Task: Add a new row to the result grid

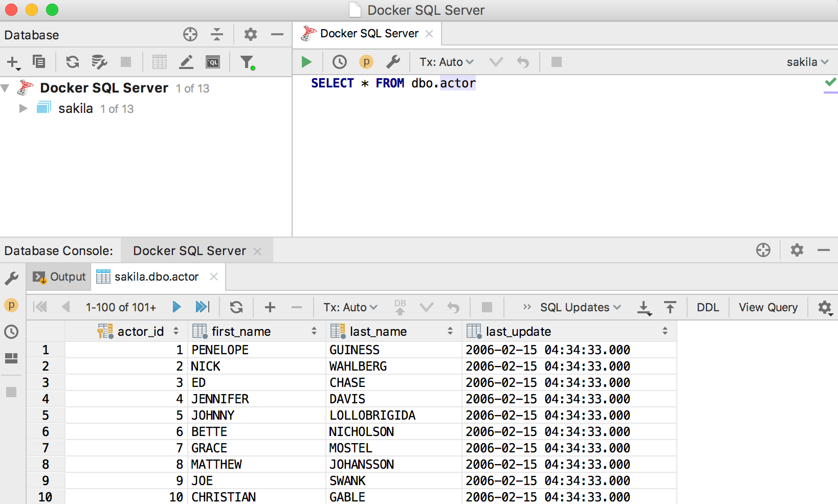Action: click(x=270, y=307)
